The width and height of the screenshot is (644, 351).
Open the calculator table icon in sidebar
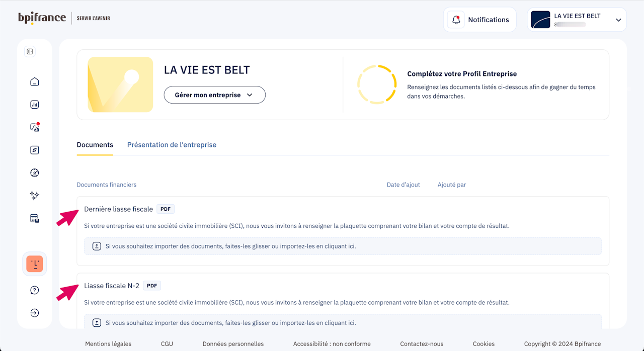click(35, 218)
